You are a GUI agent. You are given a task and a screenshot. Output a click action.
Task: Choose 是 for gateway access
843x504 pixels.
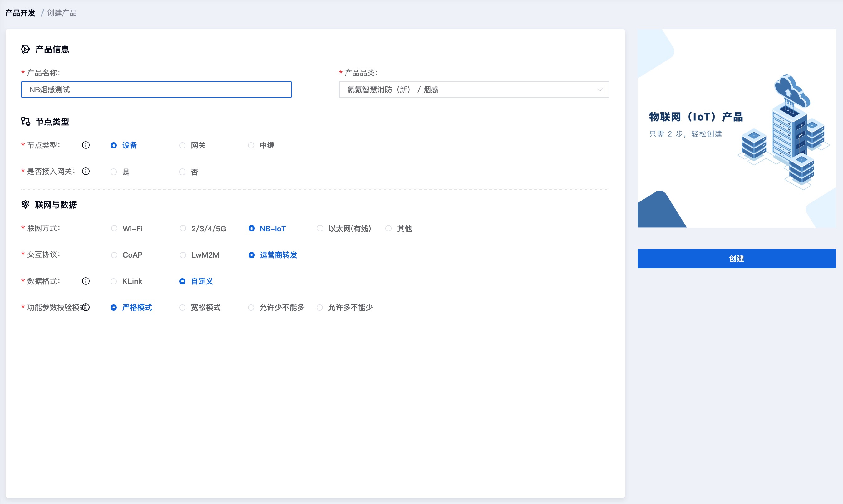click(114, 172)
